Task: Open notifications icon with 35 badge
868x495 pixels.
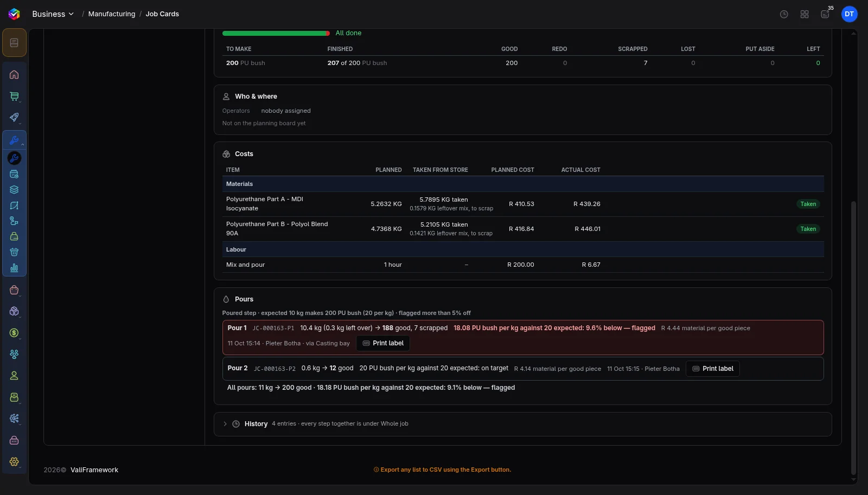Action: point(825,14)
